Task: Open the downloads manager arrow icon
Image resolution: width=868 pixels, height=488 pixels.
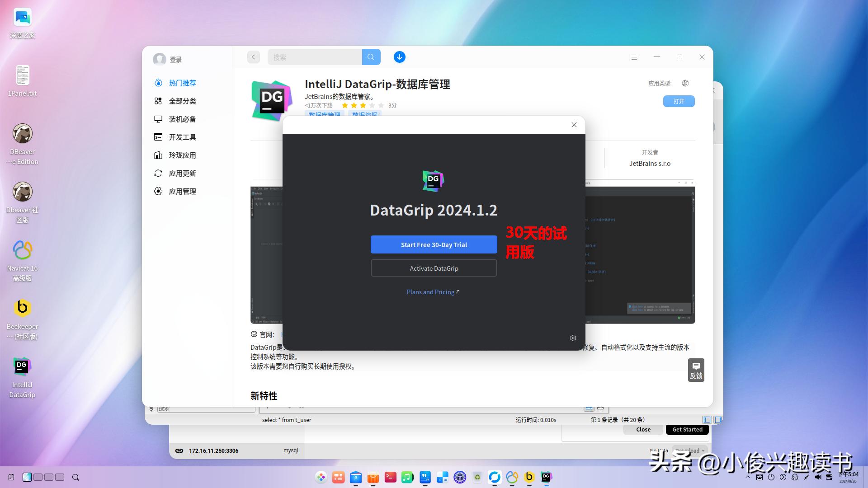Action: (399, 57)
